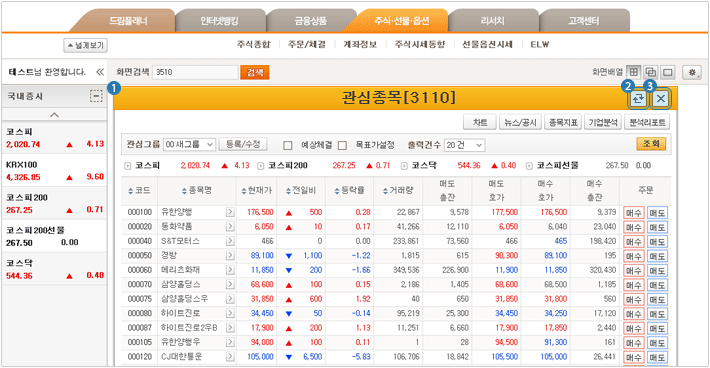The height and width of the screenshot is (368, 710).
Task: Open detail arrow for S&T모터스
Action: pos(230,241)
